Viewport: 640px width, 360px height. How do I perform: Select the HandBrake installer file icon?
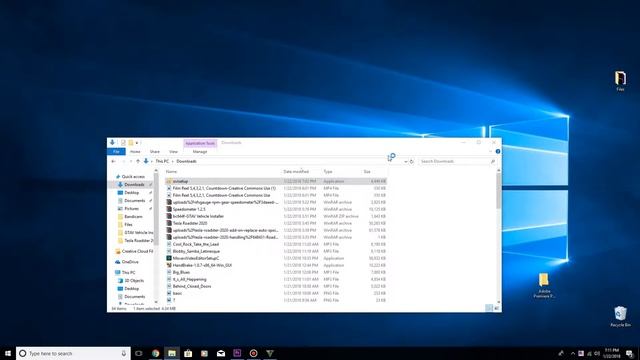pos(169,265)
